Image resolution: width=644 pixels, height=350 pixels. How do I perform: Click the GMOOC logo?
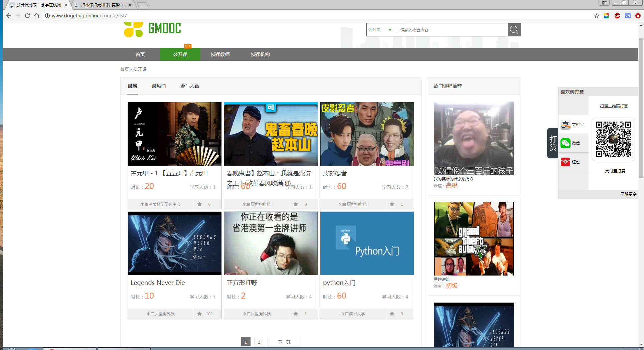coord(152,29)
